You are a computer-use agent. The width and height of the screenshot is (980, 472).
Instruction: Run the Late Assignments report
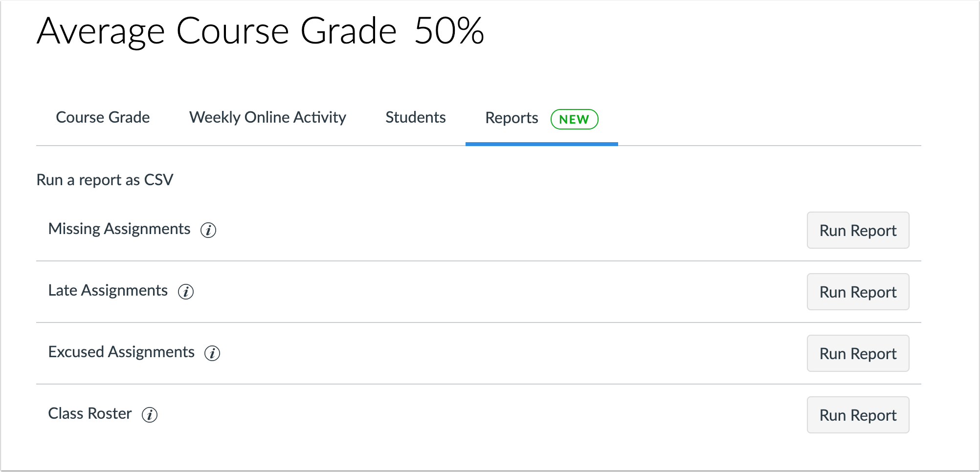click(857, 292)
